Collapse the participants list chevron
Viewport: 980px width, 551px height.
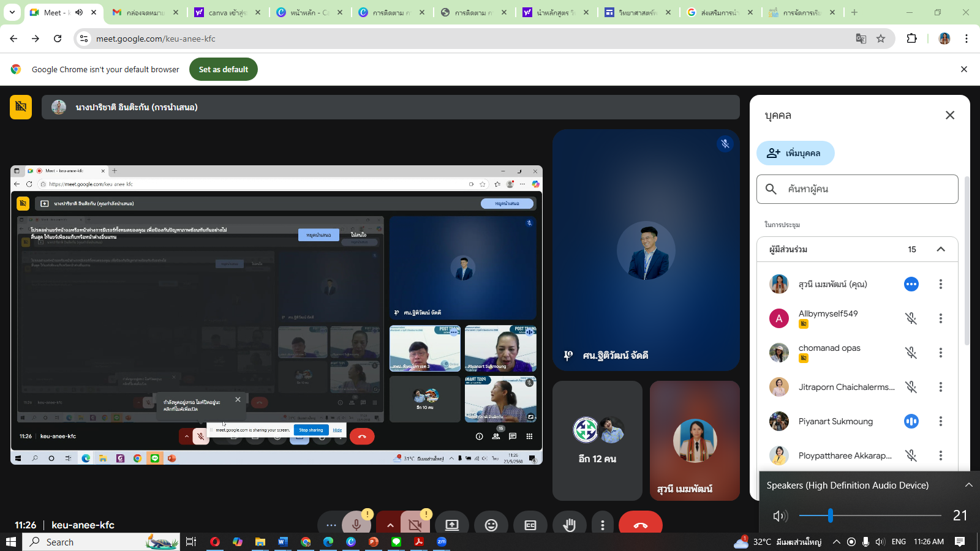(941, 249)
